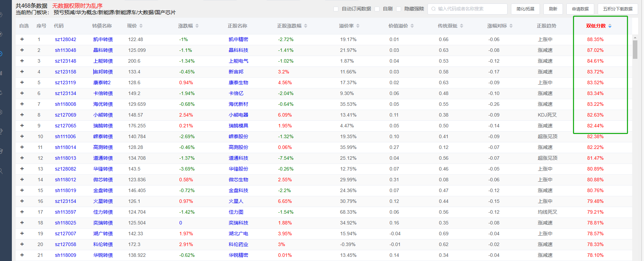
Task: Click 代码 column header
Action: point(59,26)
